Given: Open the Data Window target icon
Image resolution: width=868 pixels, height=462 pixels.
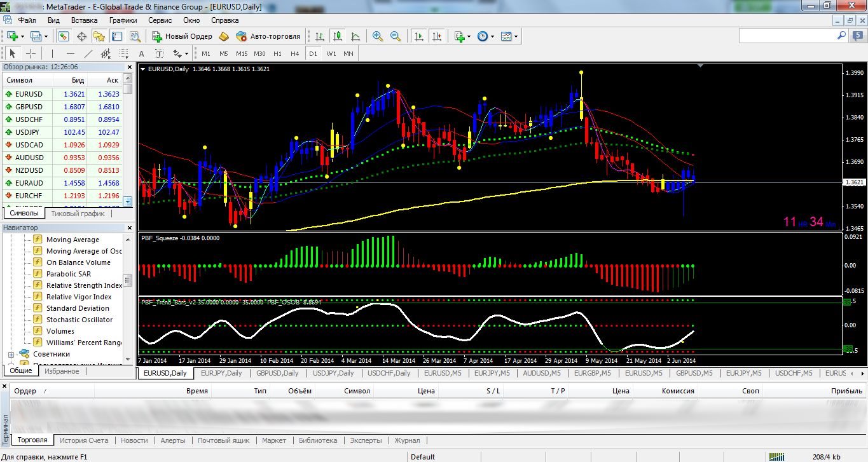Looking at the screenshot, I should pos(81,36).
